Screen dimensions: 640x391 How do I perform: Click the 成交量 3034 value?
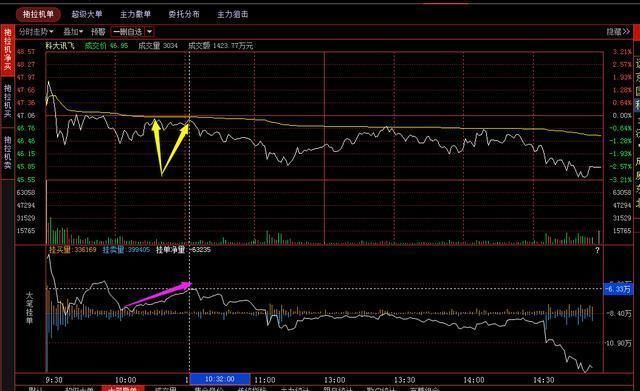158,46
